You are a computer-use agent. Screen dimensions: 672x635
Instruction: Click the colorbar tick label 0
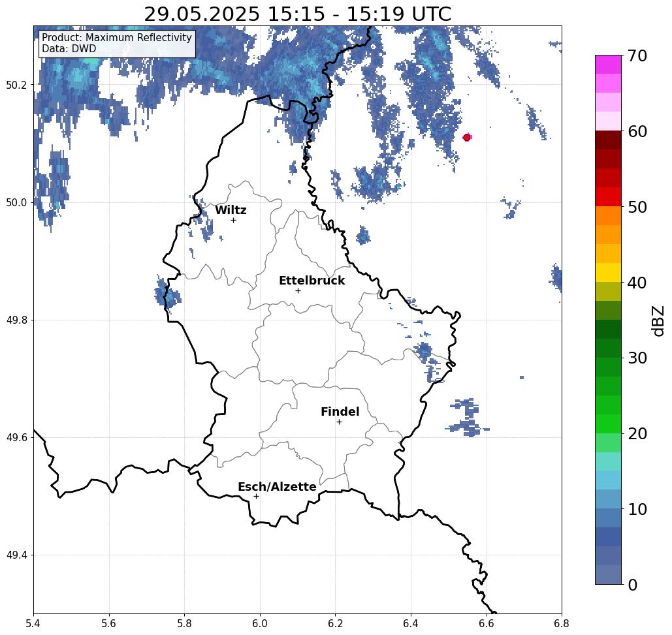tap(633, 585)
